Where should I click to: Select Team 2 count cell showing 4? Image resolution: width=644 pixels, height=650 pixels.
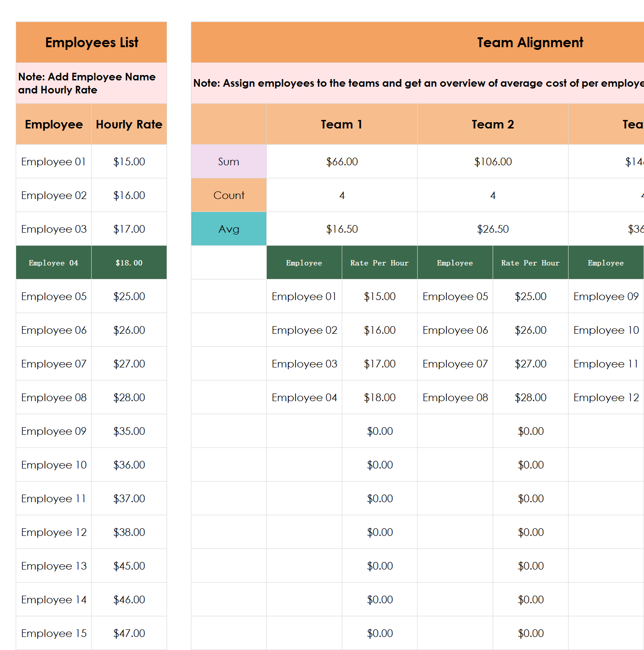493,195
